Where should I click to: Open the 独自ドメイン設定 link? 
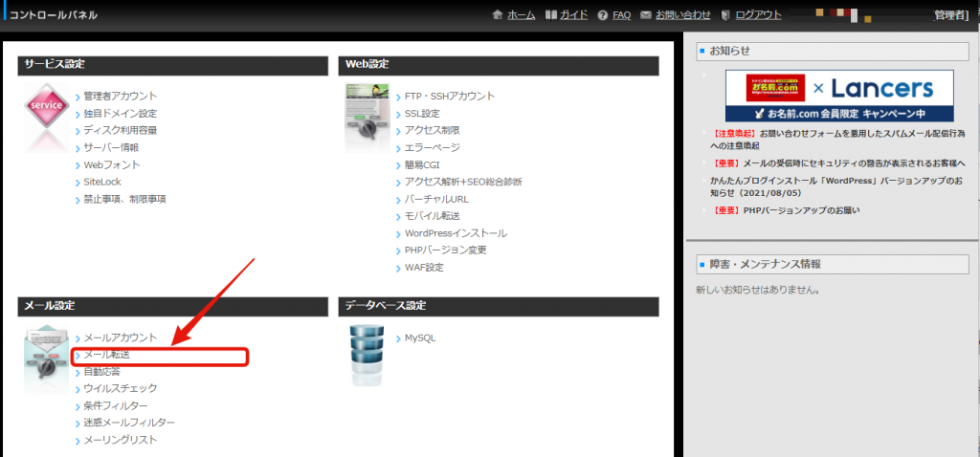(x=120, y=113)
